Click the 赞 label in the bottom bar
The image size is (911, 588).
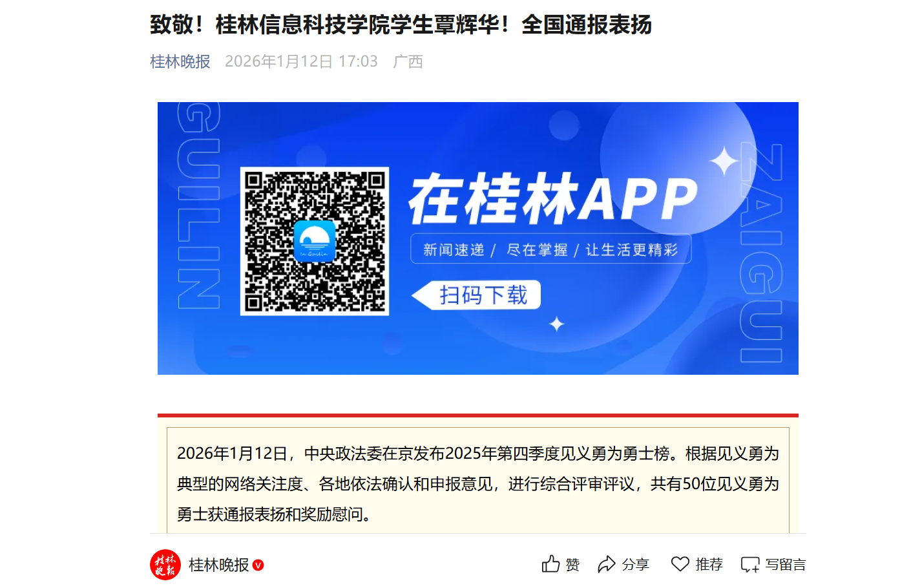point(572,565)
